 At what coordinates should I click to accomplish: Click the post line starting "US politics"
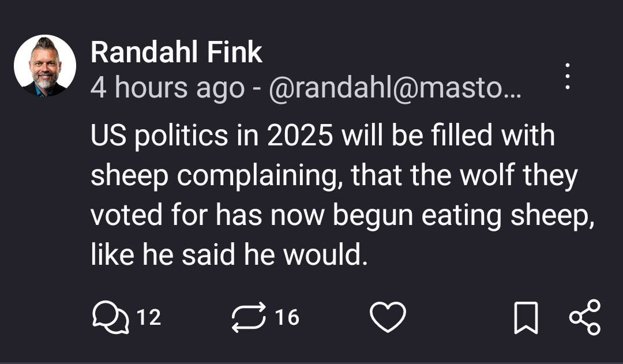point(322,136)
